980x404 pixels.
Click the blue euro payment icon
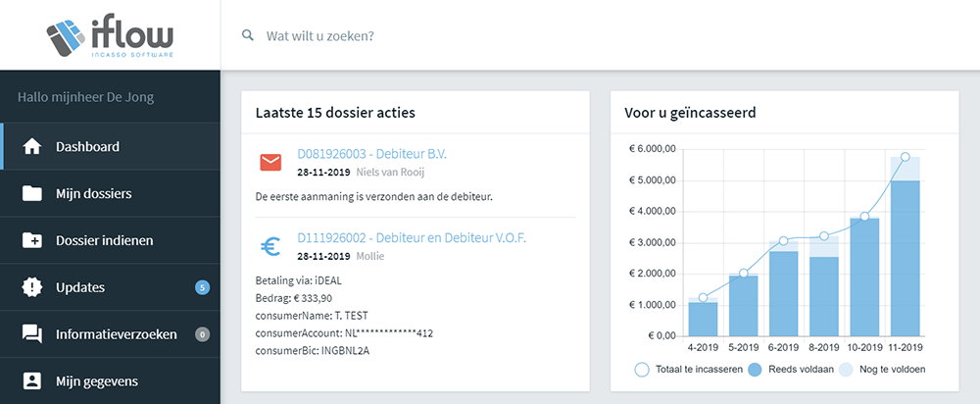point(270,246)
